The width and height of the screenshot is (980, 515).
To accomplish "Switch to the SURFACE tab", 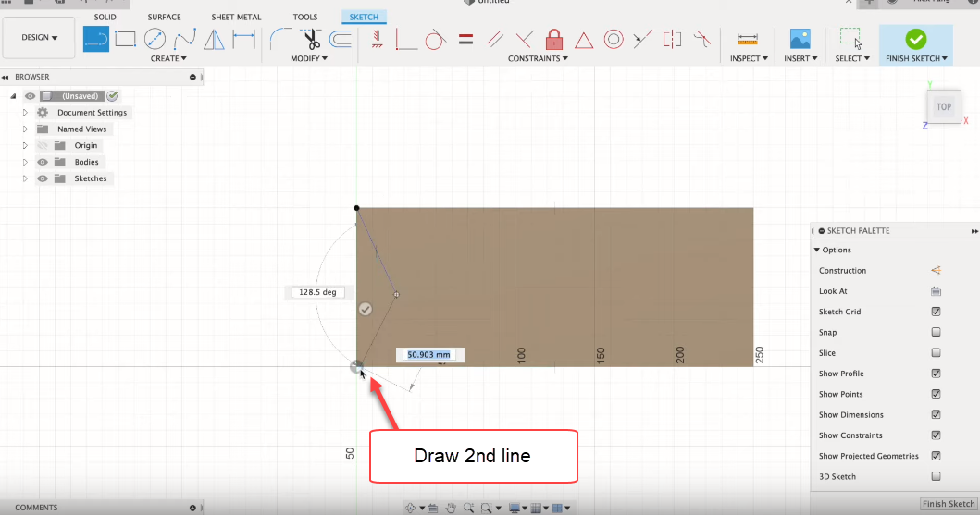I will coord(165,17).
